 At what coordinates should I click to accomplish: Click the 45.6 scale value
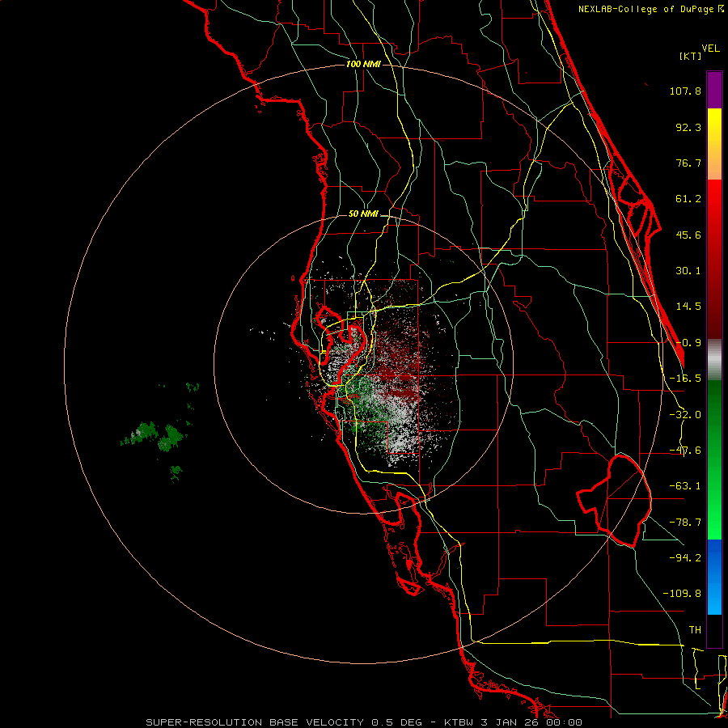pyautogui.click(x=688, y=235)
